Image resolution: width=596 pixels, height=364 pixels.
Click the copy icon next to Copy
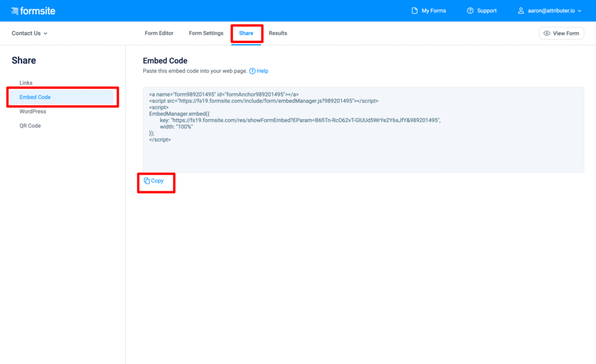148,181
